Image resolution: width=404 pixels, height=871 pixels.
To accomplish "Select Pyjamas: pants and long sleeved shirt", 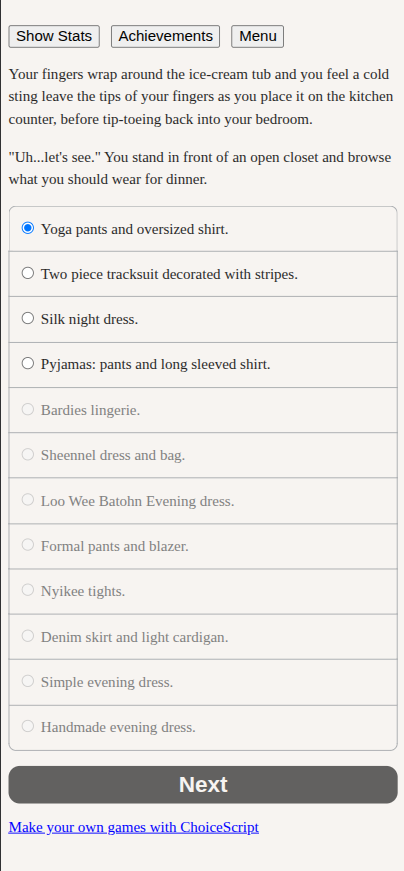I will click(203, 364).
